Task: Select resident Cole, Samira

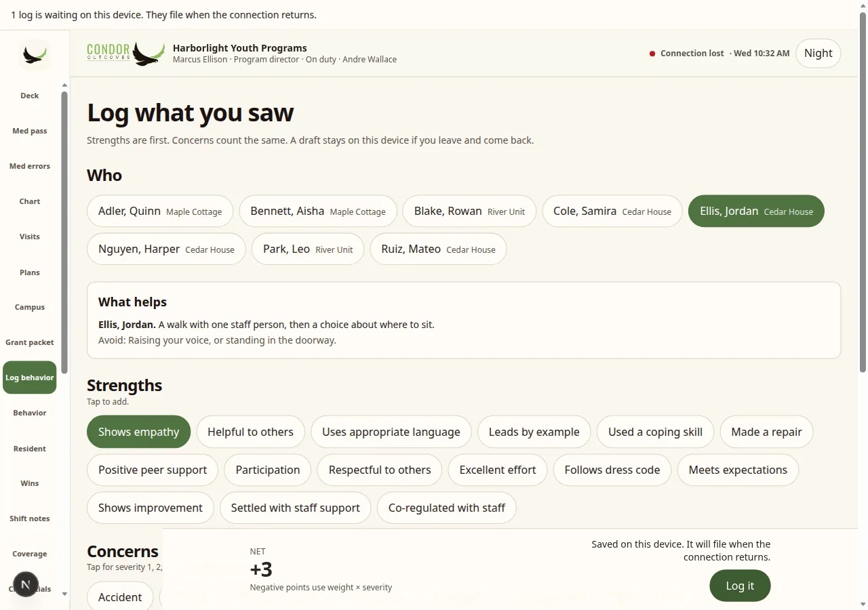Action: tap(612, 211)
